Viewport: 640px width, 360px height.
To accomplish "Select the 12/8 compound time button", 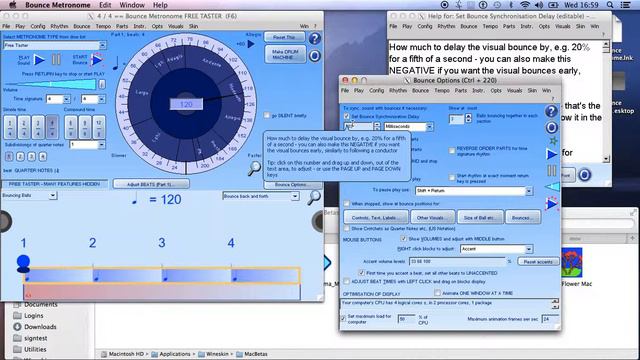I will pyautogui.click(x=99, y=127).
